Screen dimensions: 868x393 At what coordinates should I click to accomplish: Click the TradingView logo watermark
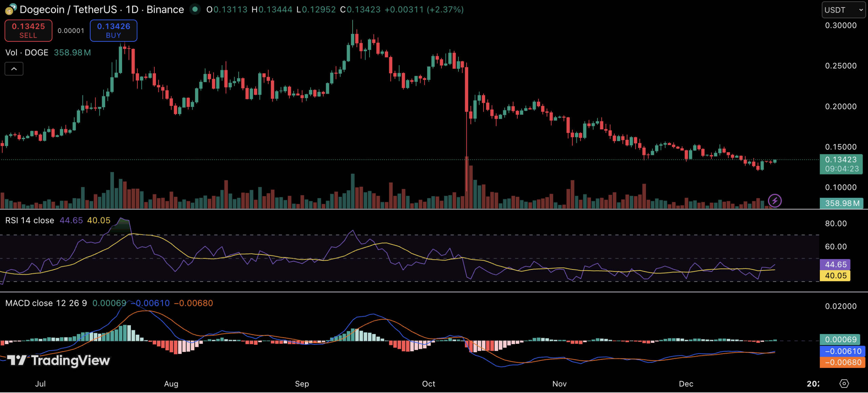click(58, 360)
